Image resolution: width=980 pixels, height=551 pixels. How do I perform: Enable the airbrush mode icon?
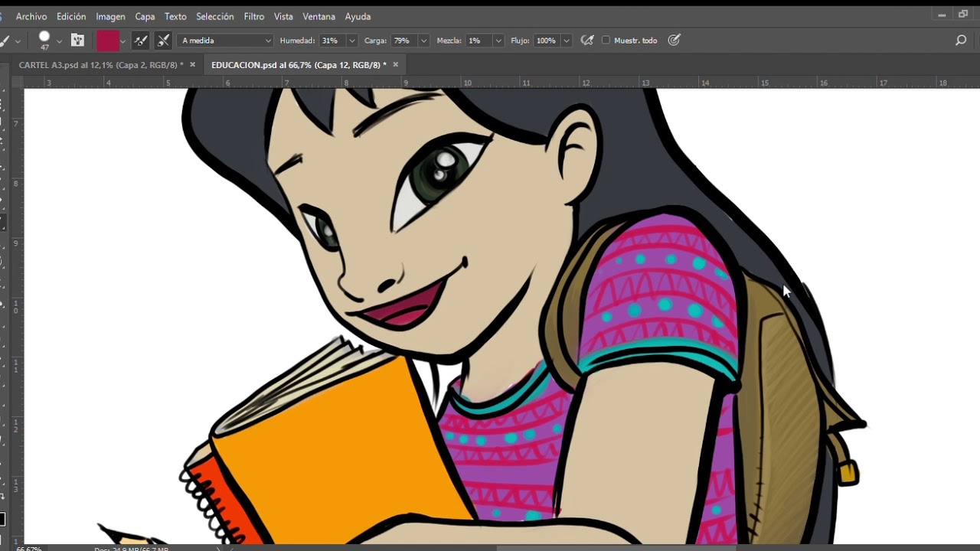[x=587, y=41]
